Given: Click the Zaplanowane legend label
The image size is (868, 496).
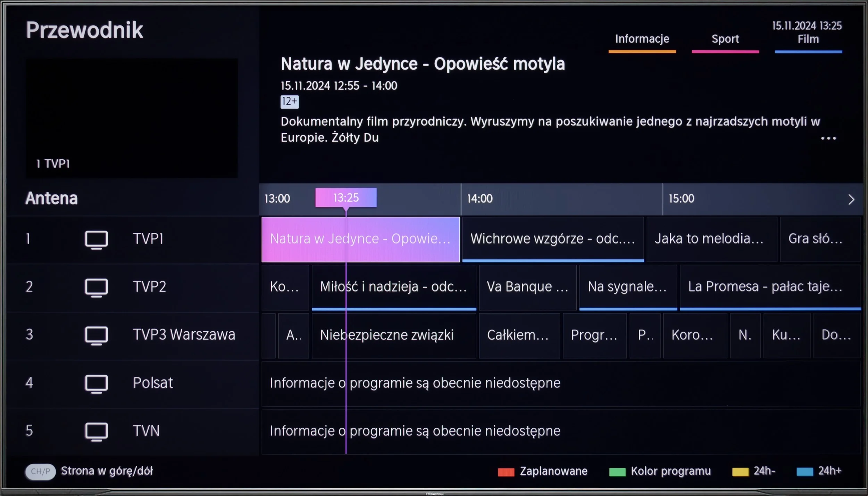Looking at the screenshot, I should [553, 471].
